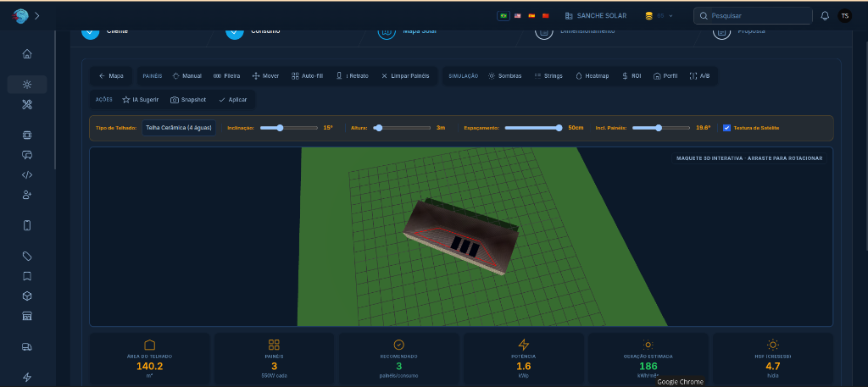Adjust the Incl. Painéis slider

pyautogui.click(x=661, y=128)
